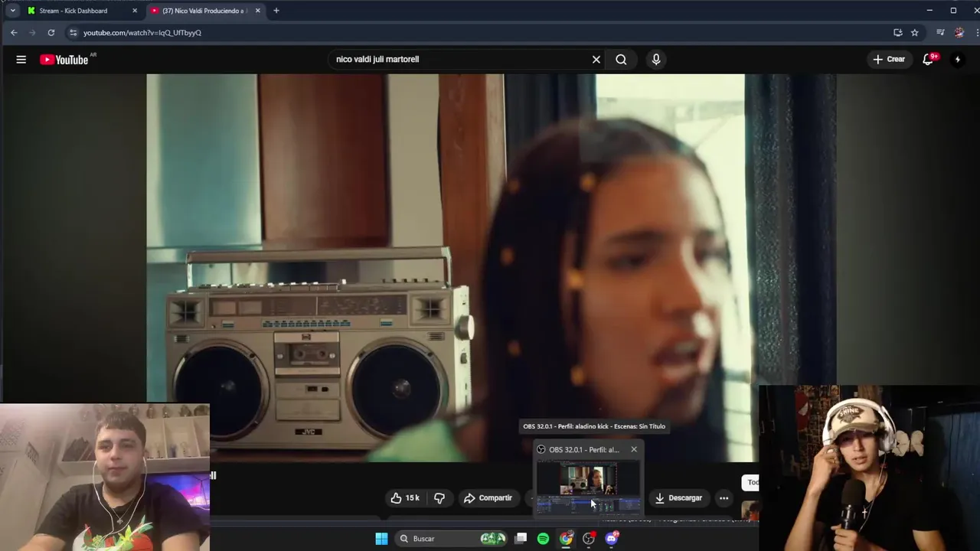980x551 pixels.
Task: Share the video with Compartir
Action: [488, 498]
